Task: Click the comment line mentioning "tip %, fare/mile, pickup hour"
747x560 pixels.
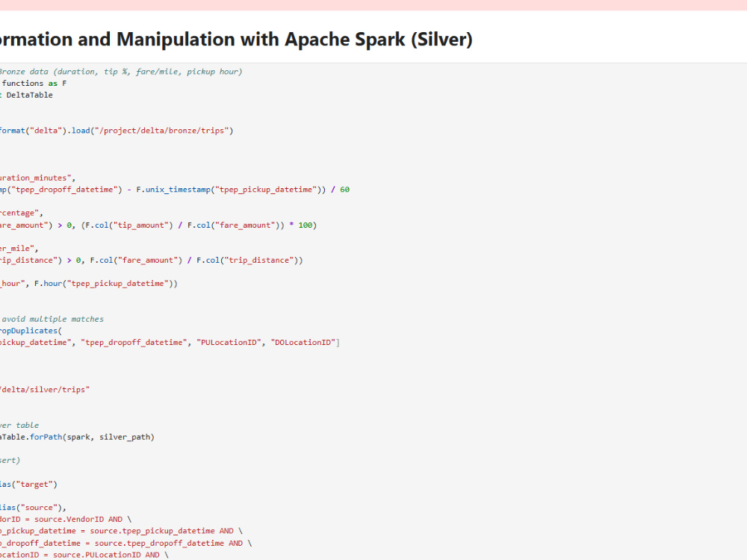Action: tap(121, 72)
